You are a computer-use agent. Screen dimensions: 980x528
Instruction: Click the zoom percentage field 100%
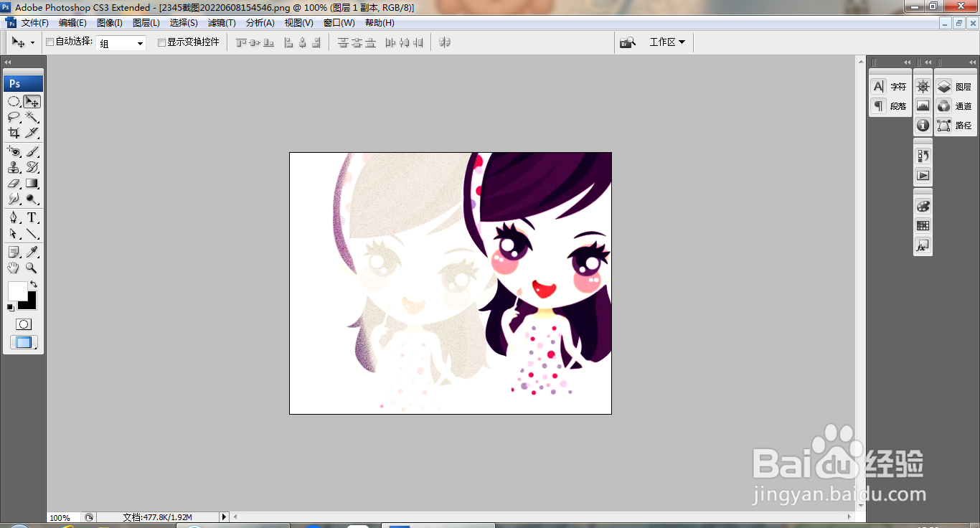tap(63, 517)
